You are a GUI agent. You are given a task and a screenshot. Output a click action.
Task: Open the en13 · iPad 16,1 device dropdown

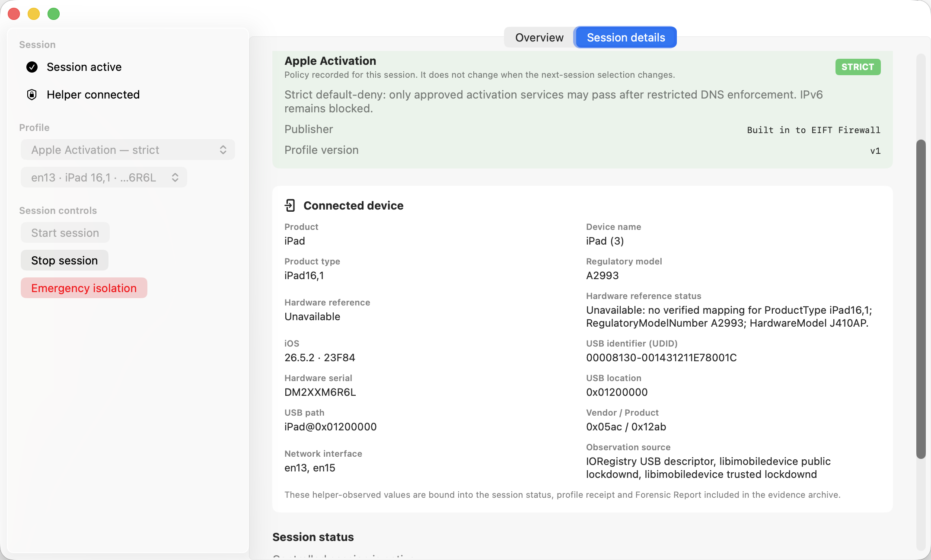click(104, 178)
